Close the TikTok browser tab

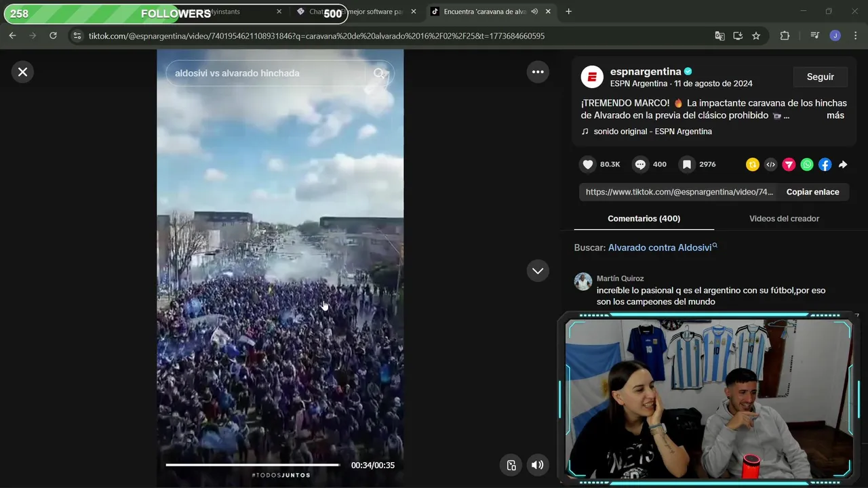pyautogui.click(x=548, y=12)
